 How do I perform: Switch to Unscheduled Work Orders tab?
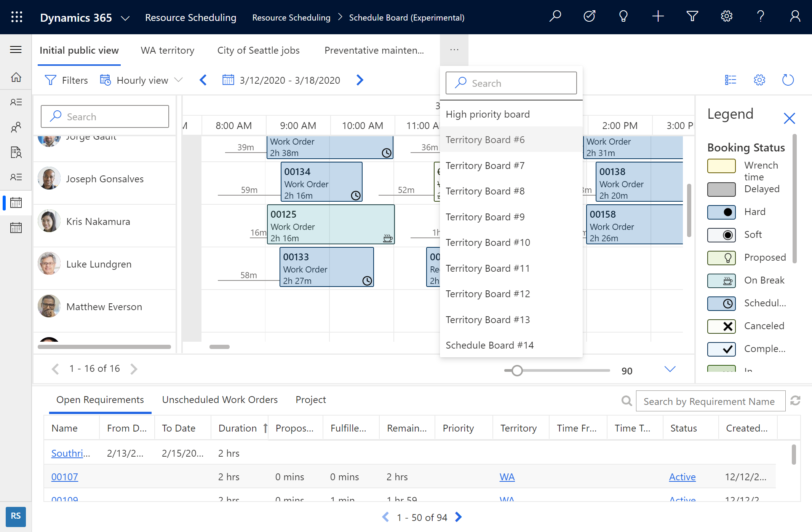point(220,399)
